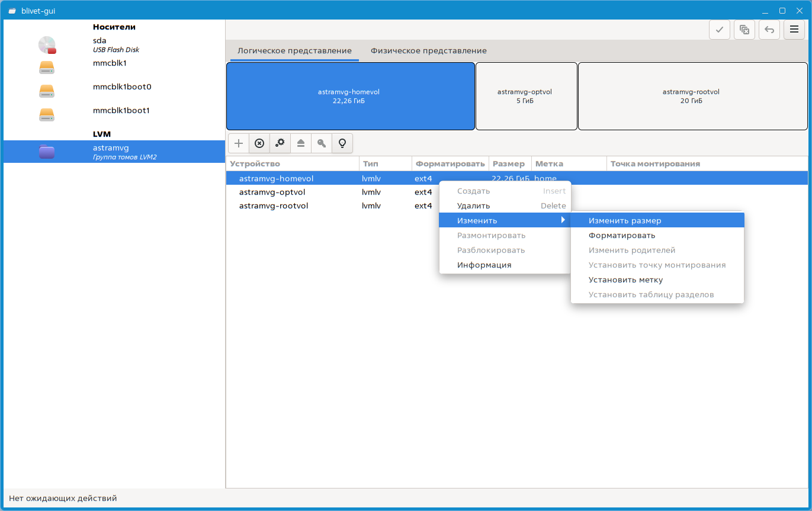Select Логическое представление tab
The height and width of the screenshot is (511, 812).
(294, 51)
